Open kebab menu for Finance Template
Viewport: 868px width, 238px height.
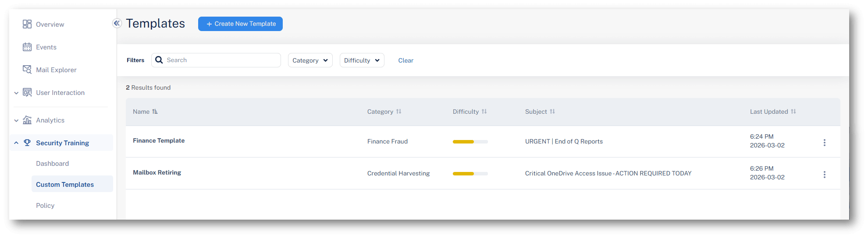click(824, 143)
